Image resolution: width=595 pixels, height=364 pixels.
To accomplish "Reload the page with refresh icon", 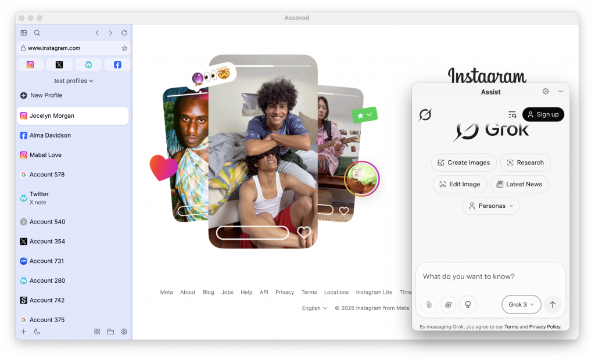I will [124, 33].
